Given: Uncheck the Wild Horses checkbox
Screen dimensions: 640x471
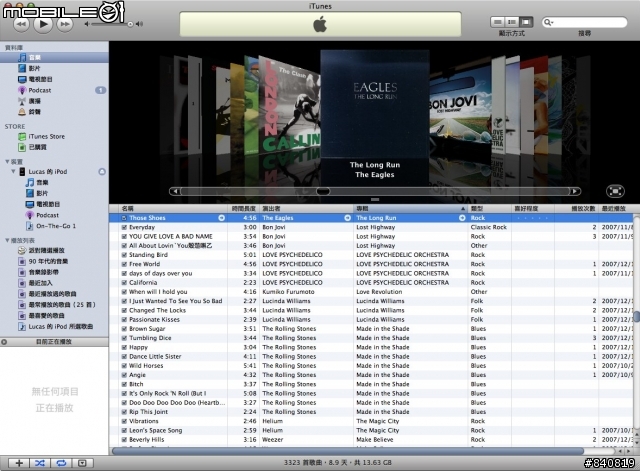Looking at the screenshot, I should click(x=124, y=366).
